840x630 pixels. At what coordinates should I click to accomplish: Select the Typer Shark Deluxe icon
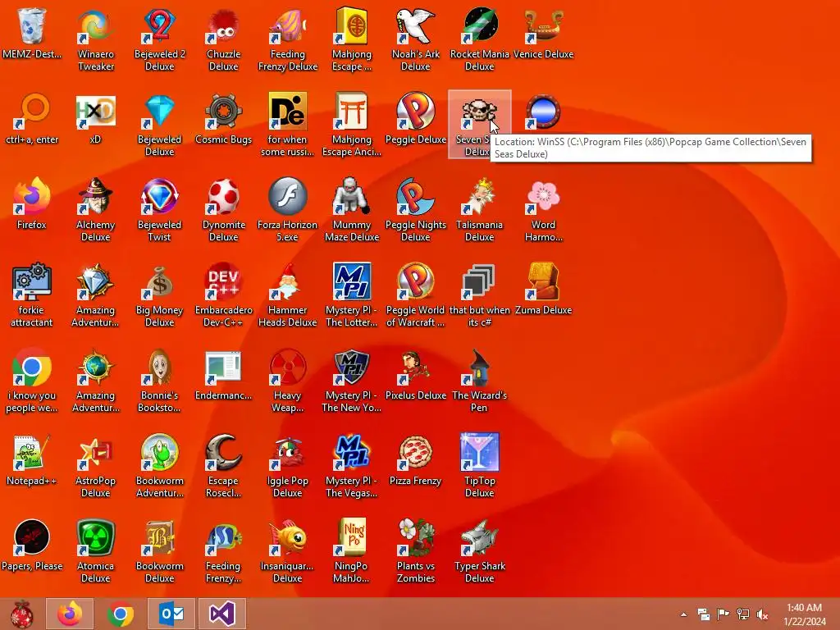[x=479, y=537]
